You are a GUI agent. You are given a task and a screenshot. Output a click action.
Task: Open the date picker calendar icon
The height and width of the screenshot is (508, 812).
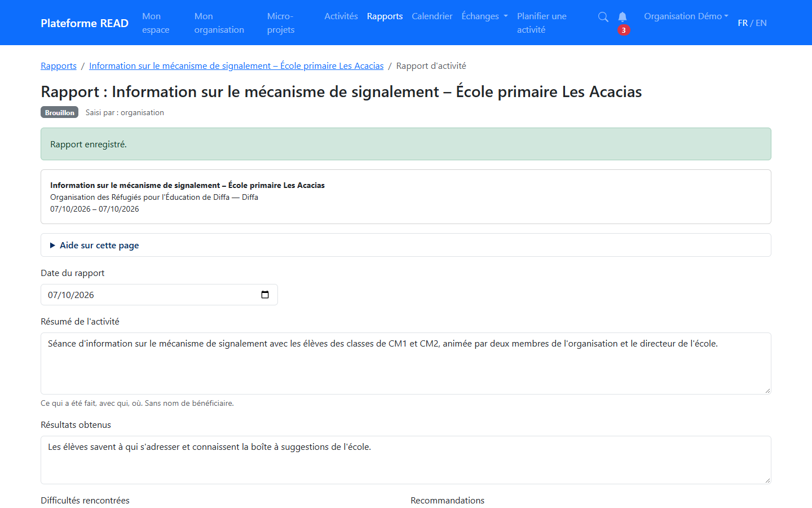265,295
